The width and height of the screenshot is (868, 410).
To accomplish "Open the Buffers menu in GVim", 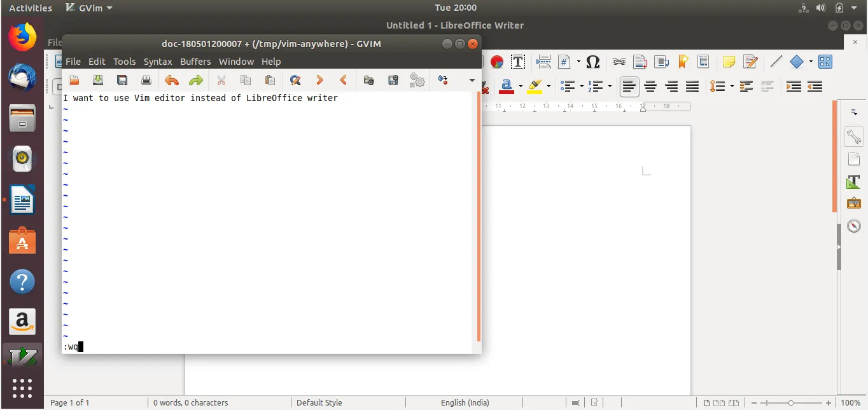I will [x=195, y=62].
